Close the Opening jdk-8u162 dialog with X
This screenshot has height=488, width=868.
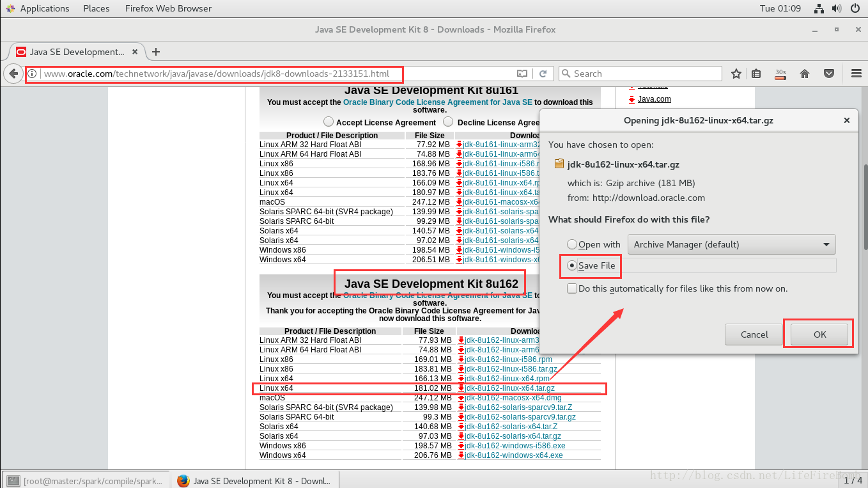point(847,120)
